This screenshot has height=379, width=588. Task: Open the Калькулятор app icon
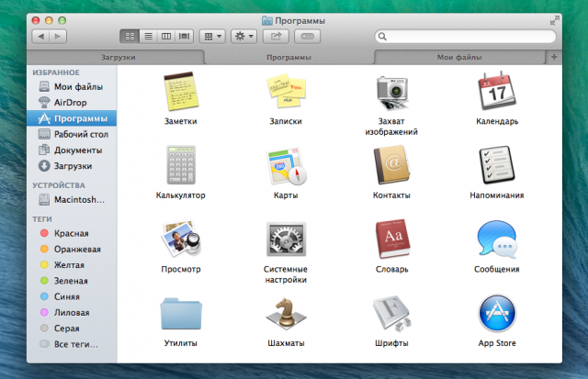180,167
